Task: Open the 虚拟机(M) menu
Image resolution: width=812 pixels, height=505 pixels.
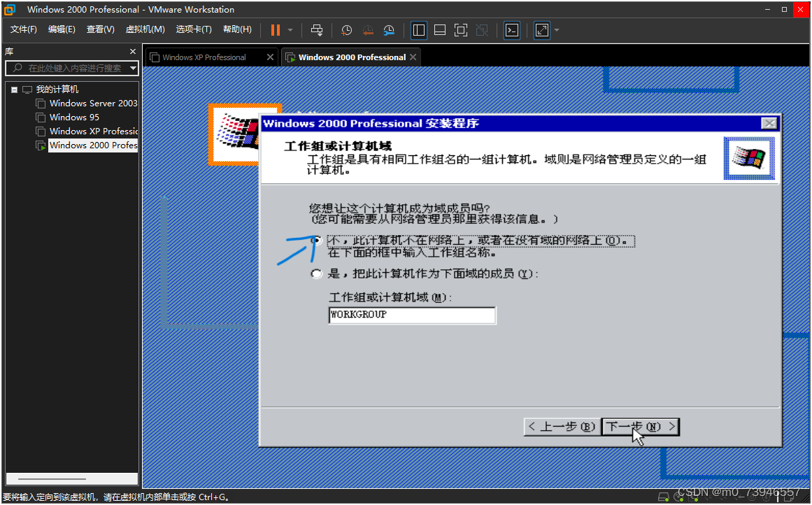Action: pyautogui.click(x=145, y=29)
